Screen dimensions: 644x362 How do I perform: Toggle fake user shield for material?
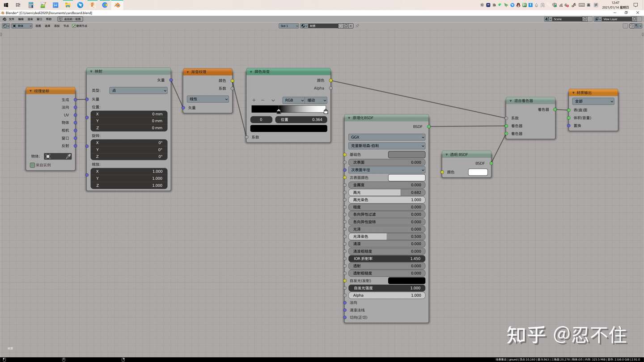tap(341, 26)
